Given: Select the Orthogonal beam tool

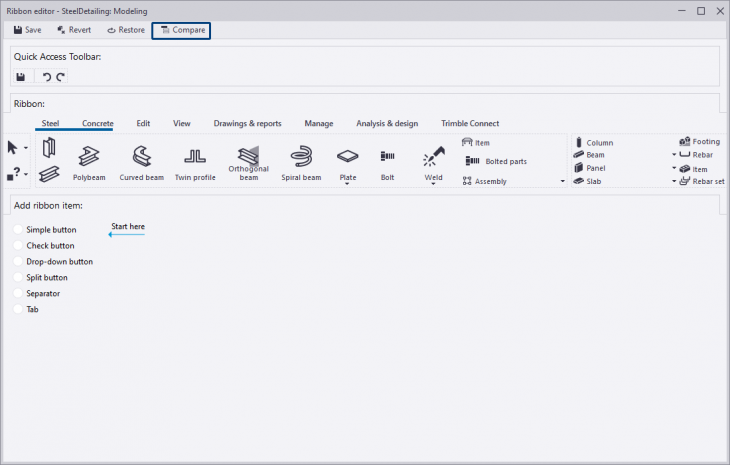Looking at the screenshot, I should (x=249, y=163).
